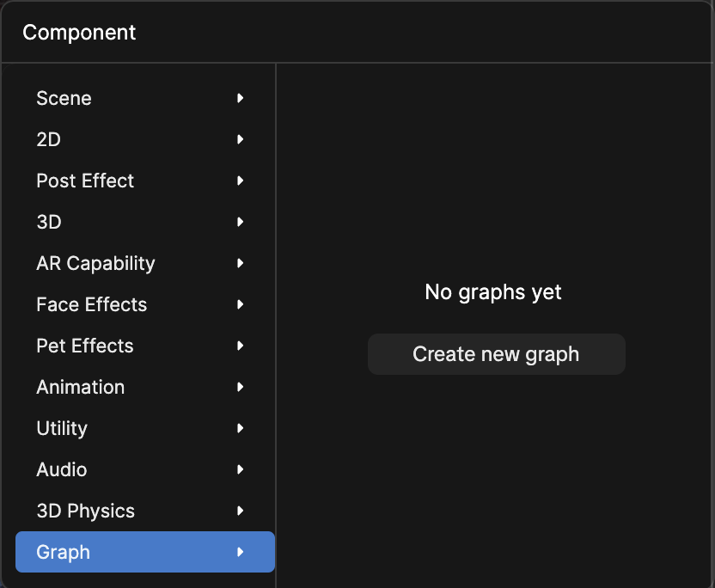This screenshot has height=588, width=715.
Task: Choose the Audio component category
Action: pos(145,469)
